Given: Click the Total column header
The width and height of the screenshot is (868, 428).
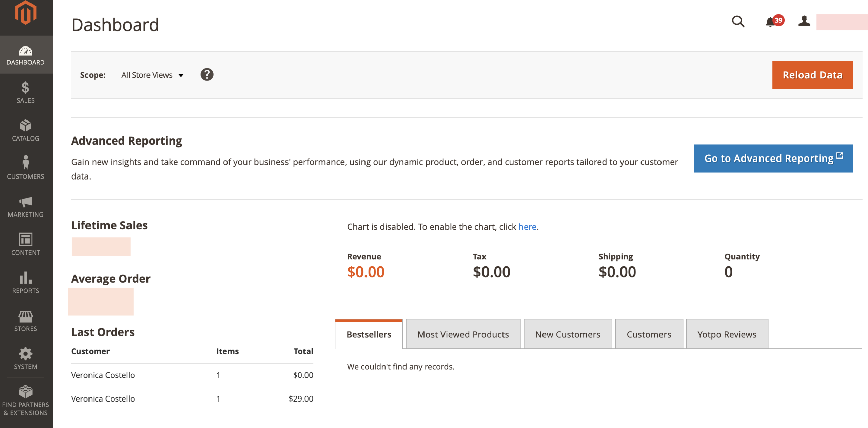Looking at the screenshot, I should pyautogui.click(x=303, y=351).
